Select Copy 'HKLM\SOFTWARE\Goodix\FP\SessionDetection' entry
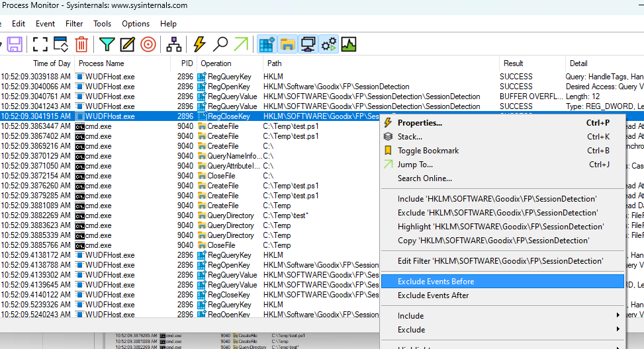Viewport: 644px width, 349px height. coord(503,241)
